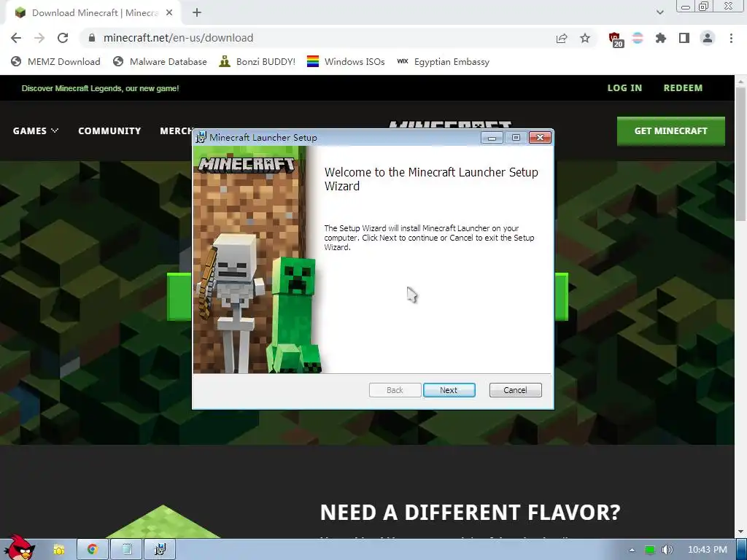Viewport: 747px width, 560px height.
Task: Click LOG IN on the Minecraft site
Action: [624, 88]
